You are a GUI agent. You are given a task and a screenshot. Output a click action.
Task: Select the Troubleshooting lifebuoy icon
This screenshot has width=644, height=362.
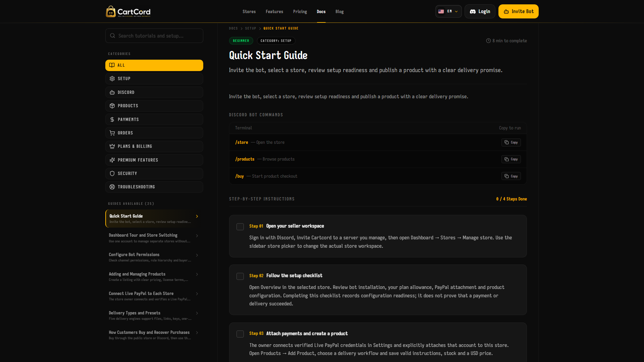coord(112,187)
